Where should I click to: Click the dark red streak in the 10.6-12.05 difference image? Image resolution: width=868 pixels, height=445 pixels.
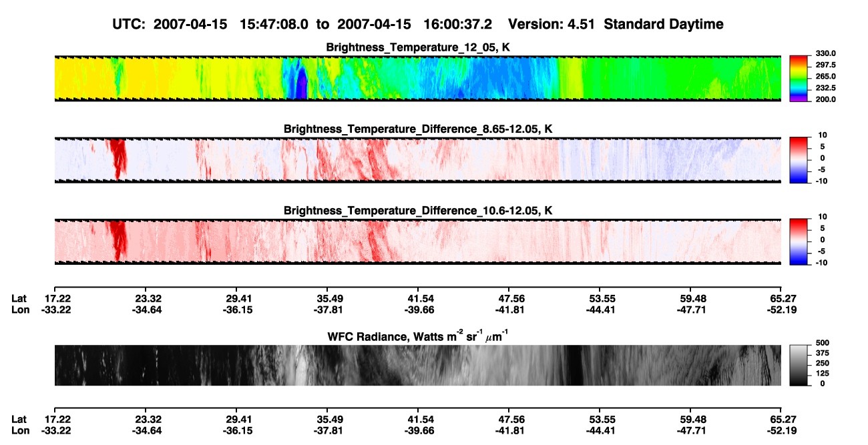click(119, 239)
